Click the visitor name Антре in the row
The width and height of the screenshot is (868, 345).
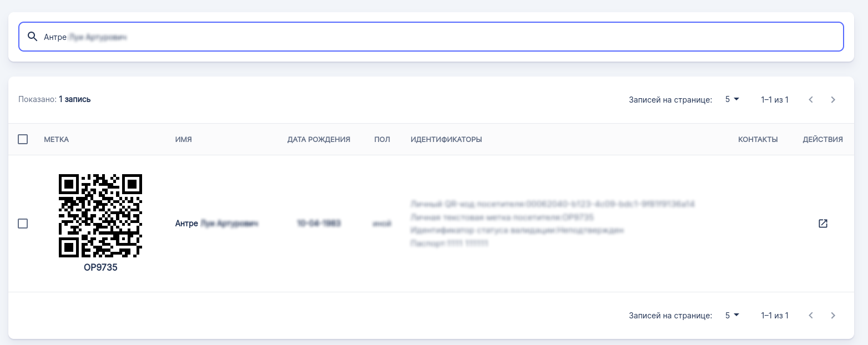186,223
